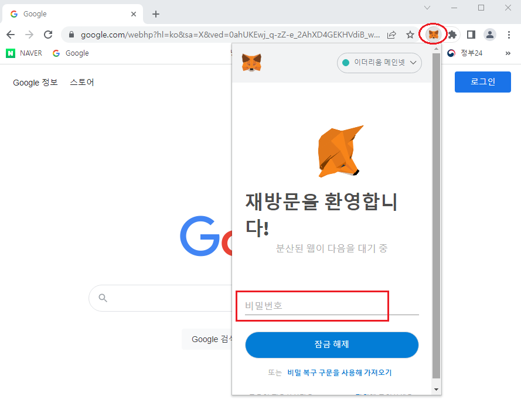
Task: Click the Google 정보 link
Action: tap(35, 83)
